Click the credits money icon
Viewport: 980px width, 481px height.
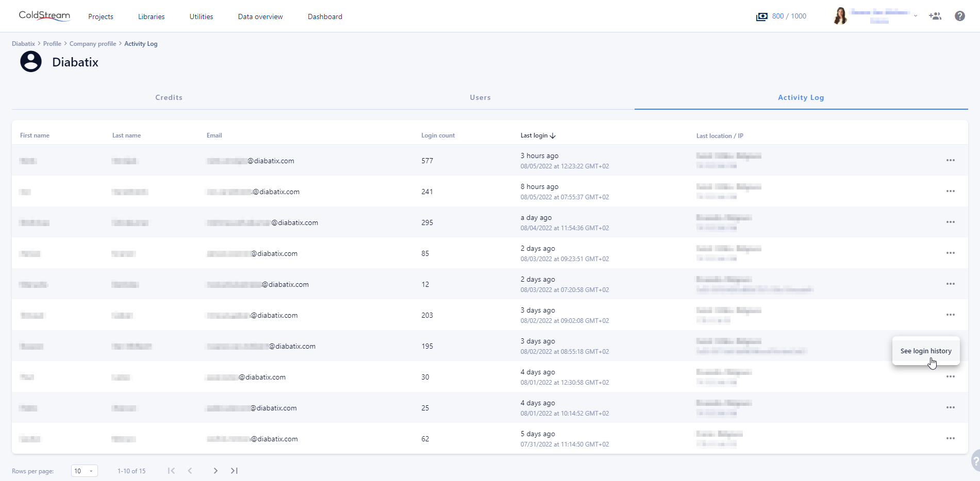click(x=761, y=16)
